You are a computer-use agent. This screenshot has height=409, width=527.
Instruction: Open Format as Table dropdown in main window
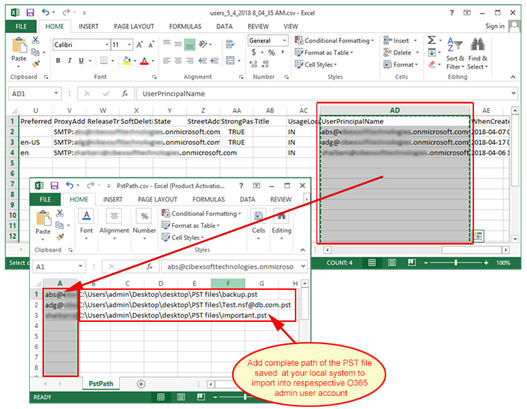[x=324, y=52]
